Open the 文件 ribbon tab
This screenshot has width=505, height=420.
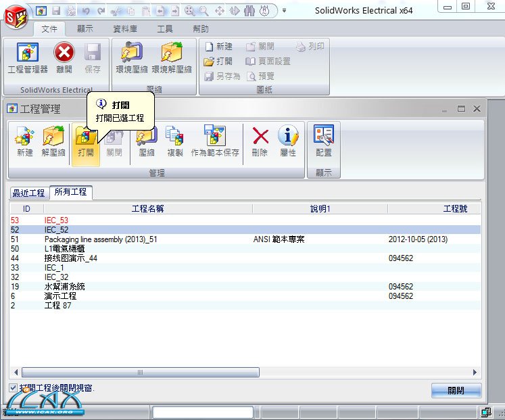point(49,29)
